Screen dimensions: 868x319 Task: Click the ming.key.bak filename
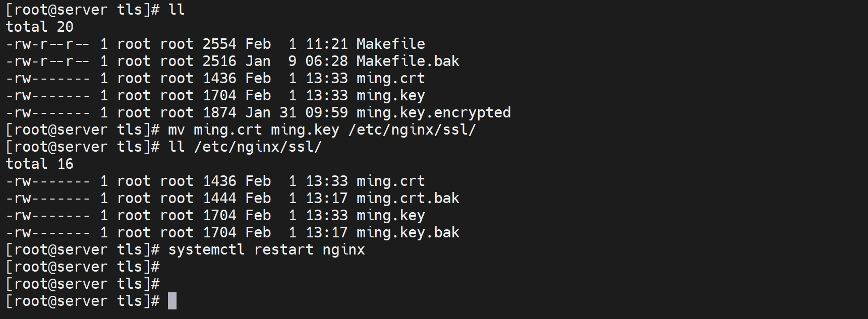pyautogui.click(x=408, y=232)
